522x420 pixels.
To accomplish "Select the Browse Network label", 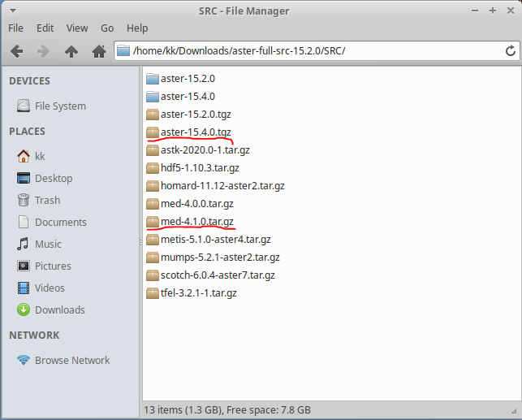I will click(72, 361).
